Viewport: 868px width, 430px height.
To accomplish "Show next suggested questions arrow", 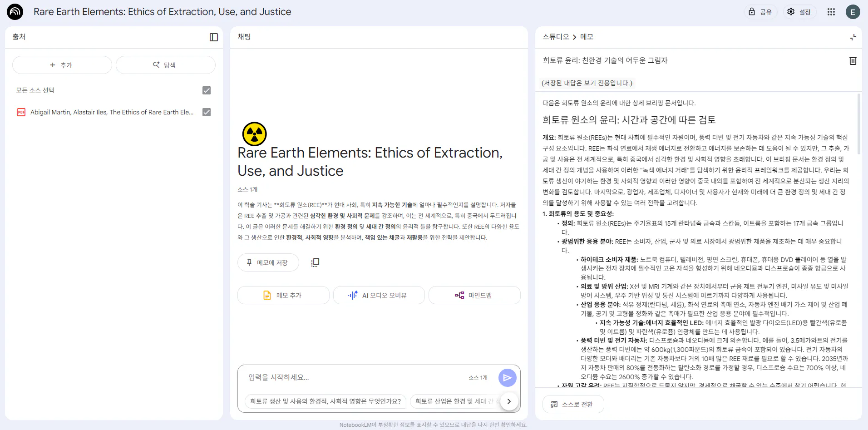I will pos(509,401).
